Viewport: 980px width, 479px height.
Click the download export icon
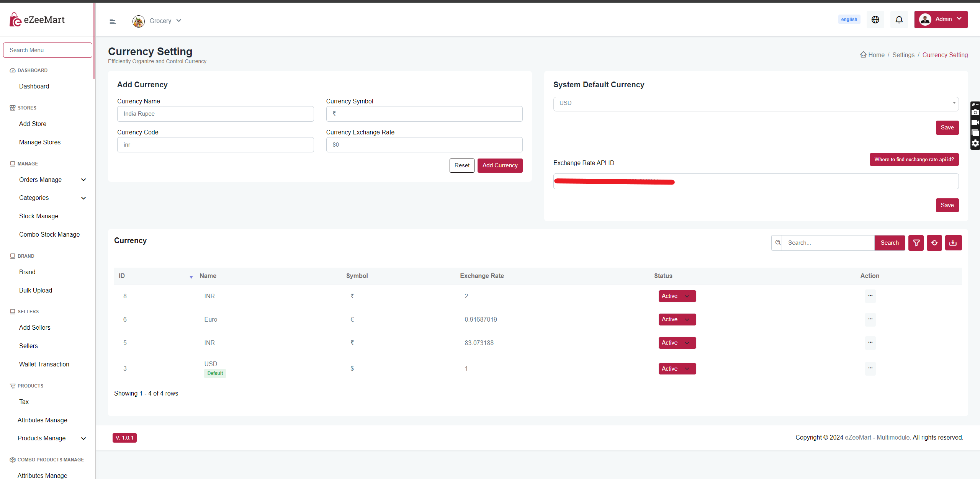tap(953, 243)
